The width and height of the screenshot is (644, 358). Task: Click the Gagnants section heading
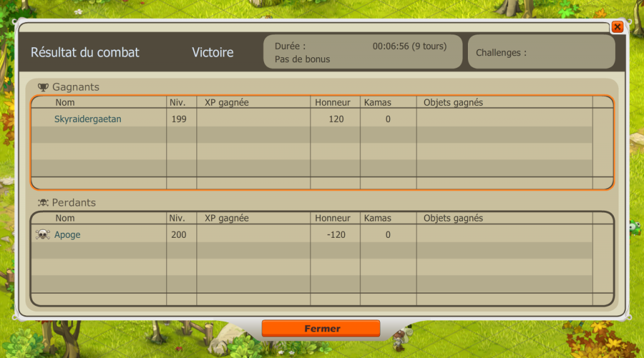click(x=75, y=87)
